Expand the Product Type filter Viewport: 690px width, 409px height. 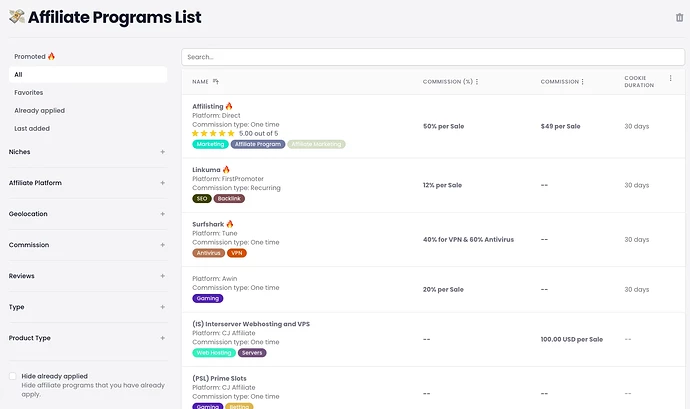[x=162, y=338]
